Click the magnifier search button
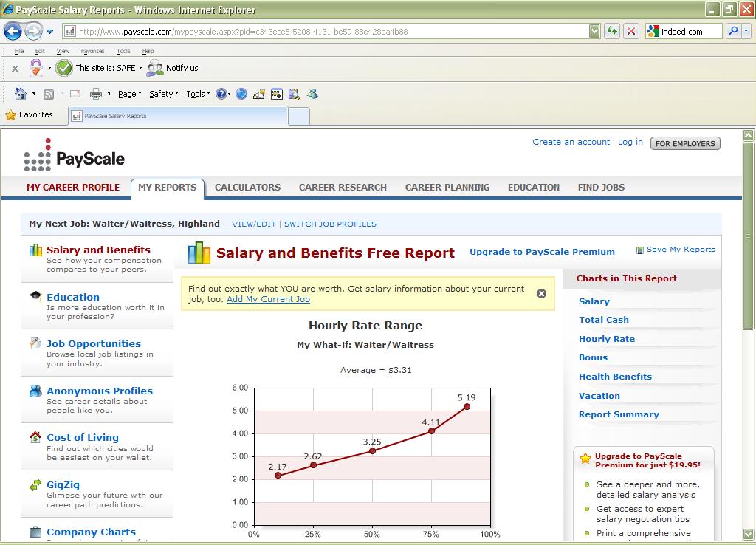Image resolution: width=756 pixels, height=545 pixels. pos(733,31)
